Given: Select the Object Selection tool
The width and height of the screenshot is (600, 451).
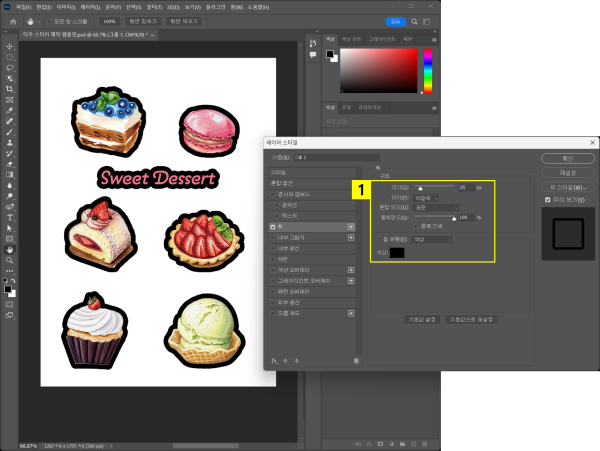Looking at the screenshot, I should pos(10,79).
